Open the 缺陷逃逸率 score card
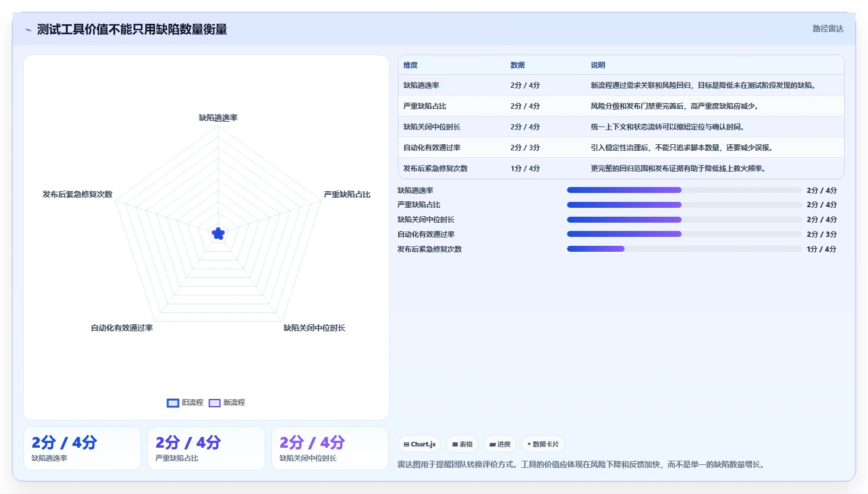Viewport: 868px width, 494px height. tap(82, 448)
